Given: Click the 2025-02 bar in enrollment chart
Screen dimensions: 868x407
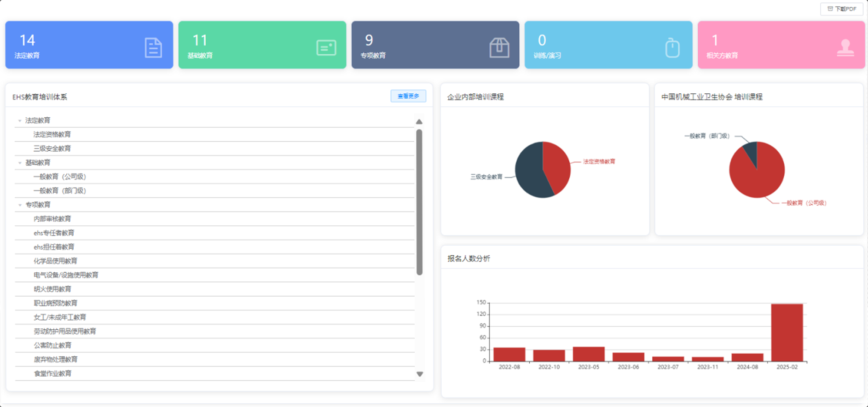Looking at the screenshot, I should coord(787,332).
